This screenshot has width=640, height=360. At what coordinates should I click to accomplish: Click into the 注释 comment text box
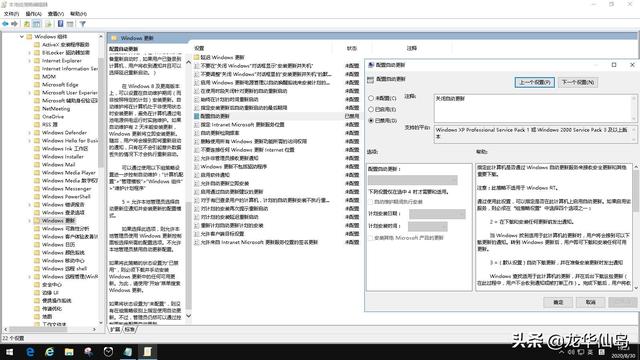click(x=533, y=108)
